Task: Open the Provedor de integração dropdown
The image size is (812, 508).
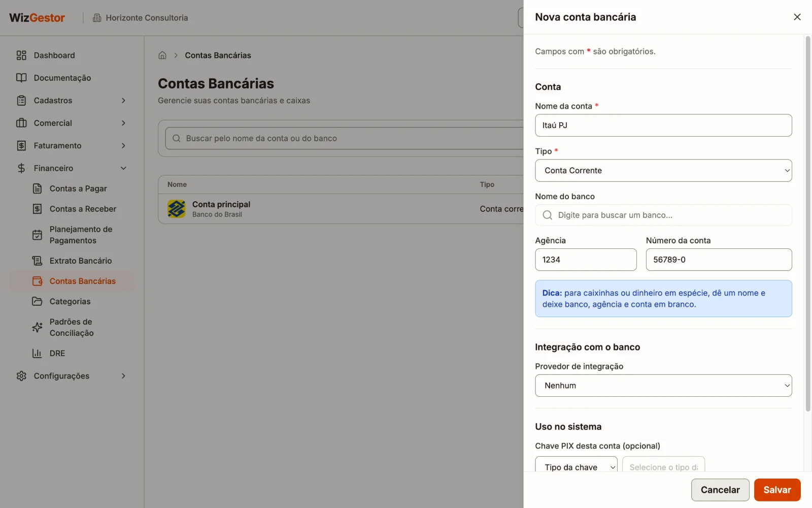Action: click(663, 386)
